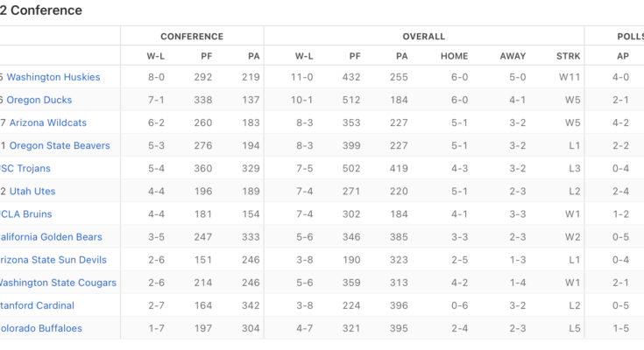Sort standings by the AWAY column
The width and height of the screenshot is (644, 350).
[x=513, y=56]
